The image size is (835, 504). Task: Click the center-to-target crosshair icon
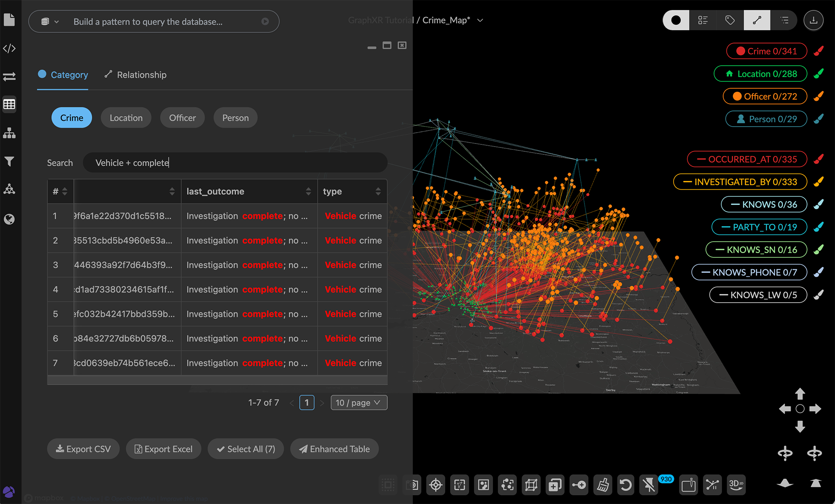(436, 484)
